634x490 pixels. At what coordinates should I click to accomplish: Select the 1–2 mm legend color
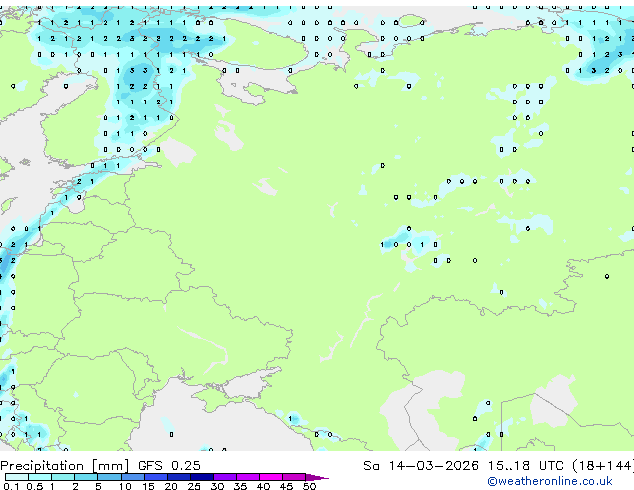click(63, 477)
